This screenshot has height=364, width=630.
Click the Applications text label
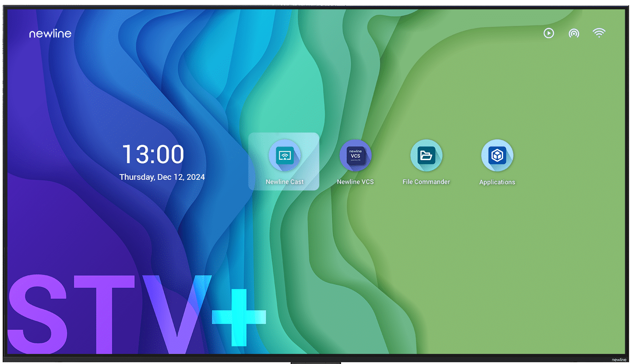click(497, 182)
